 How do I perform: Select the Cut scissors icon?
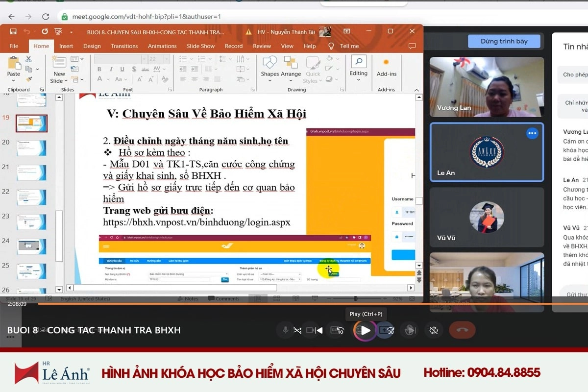28,59
